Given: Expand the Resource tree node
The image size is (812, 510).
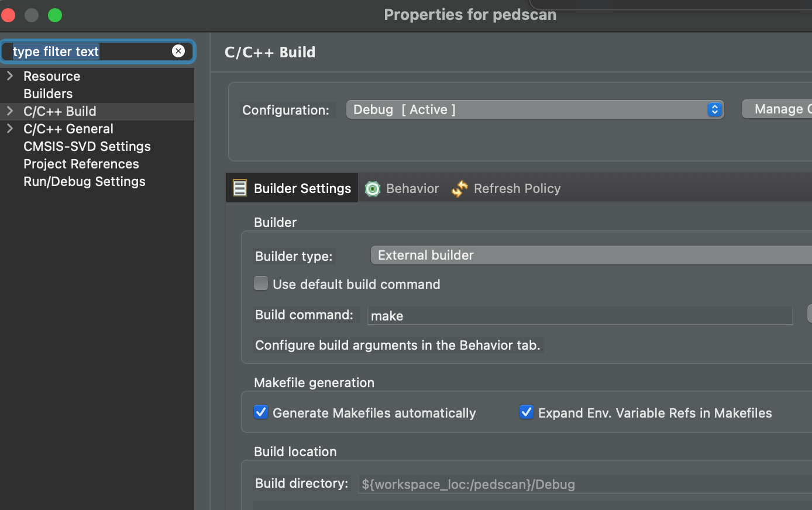Looking at the screenshot, I should click(10, 75).
